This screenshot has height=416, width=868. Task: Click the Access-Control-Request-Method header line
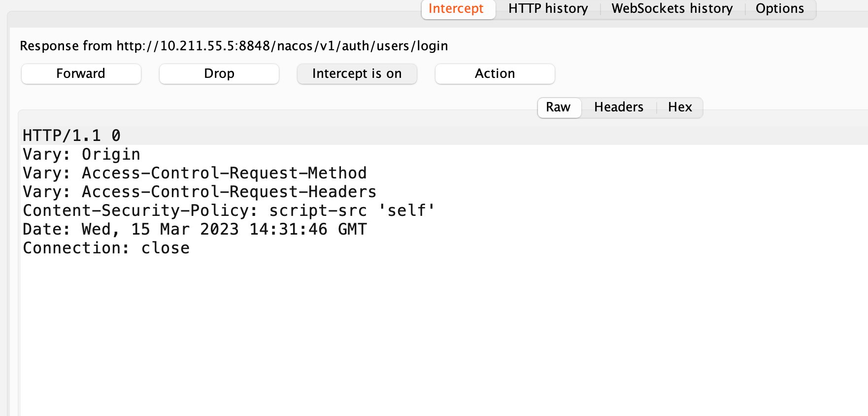[195, 173]
